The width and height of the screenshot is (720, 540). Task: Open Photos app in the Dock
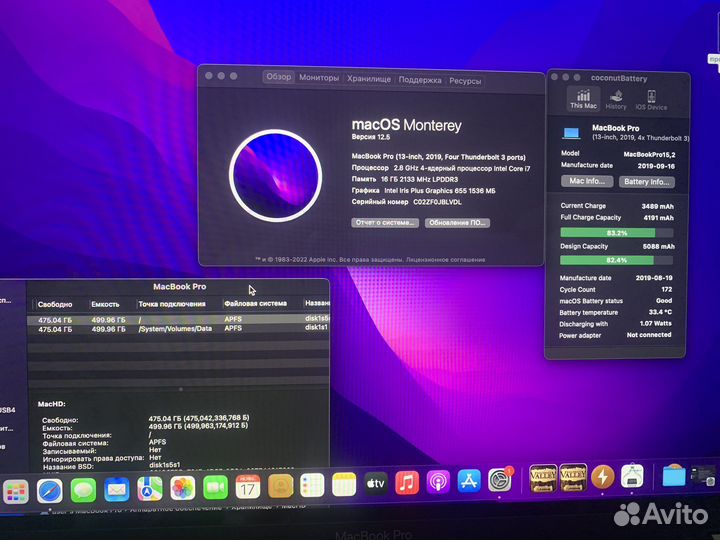coord(183,488)
